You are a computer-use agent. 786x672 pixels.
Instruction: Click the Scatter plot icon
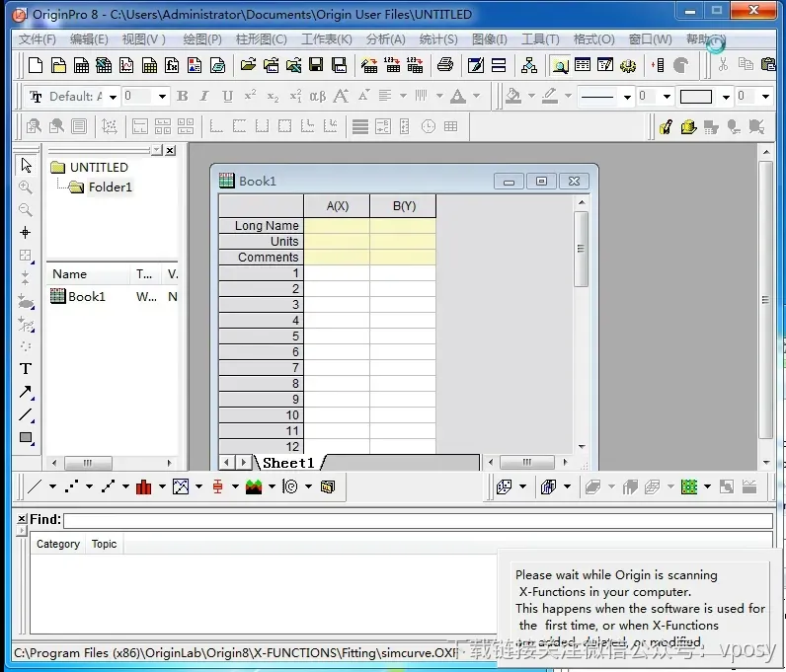(72, 486)
